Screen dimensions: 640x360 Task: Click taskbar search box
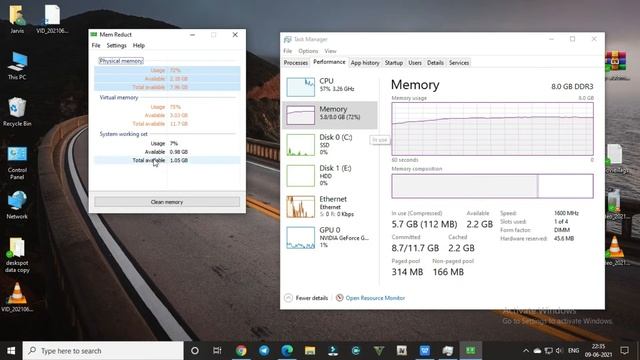pyautogui.click(x=103, y=351)
